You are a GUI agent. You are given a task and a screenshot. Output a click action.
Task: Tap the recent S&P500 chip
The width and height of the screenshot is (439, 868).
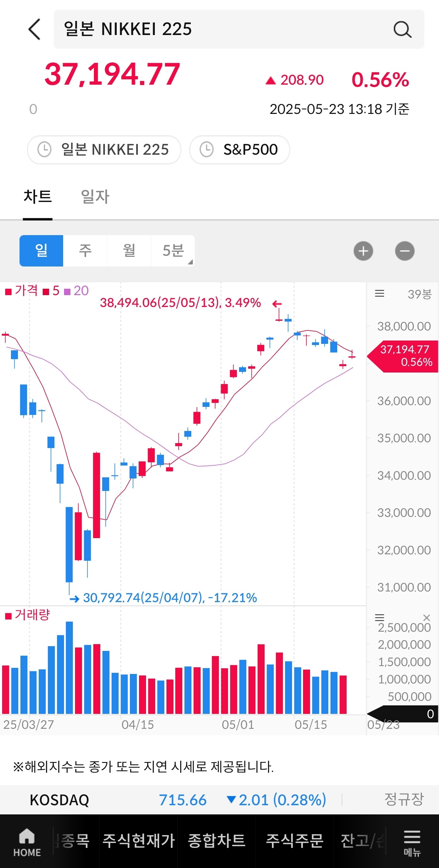coord(239,150)
